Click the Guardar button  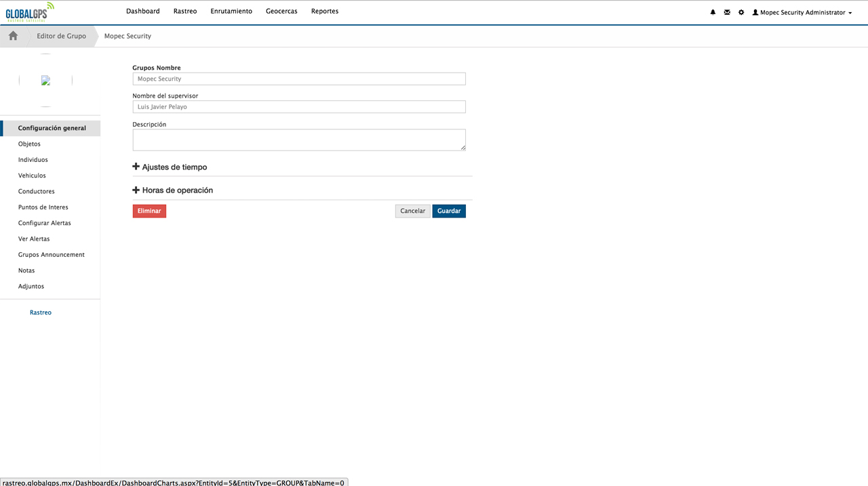click(x=448, y=211)
